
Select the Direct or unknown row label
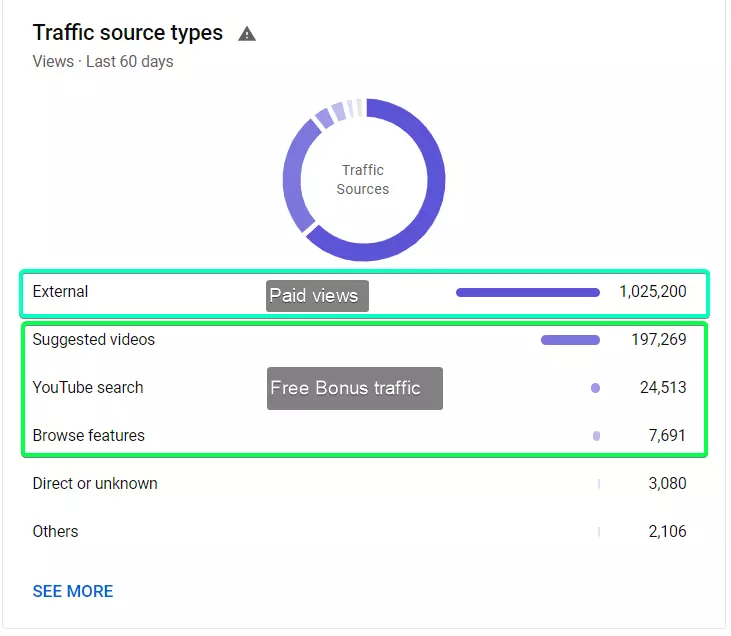pyautogui.click(x=95, y=484)
